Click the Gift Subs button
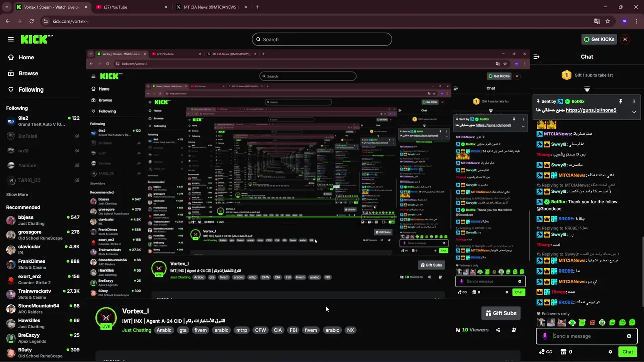Viewport: 644px width, 362px height. pyautogui.click(x=501, y=313)
